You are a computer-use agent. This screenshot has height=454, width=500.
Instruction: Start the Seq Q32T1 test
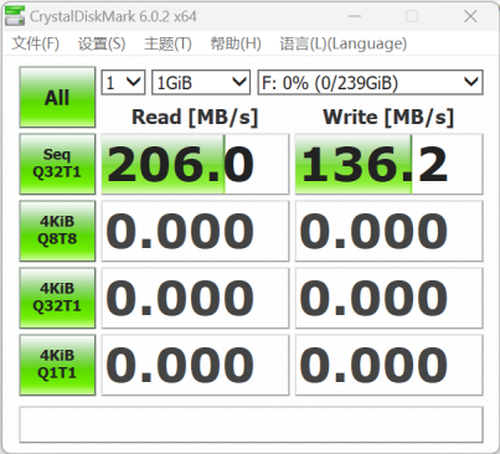click(x=57, y=164)
